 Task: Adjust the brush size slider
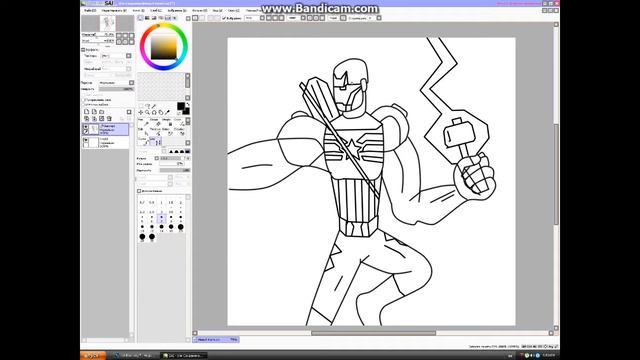pos(172,158)
